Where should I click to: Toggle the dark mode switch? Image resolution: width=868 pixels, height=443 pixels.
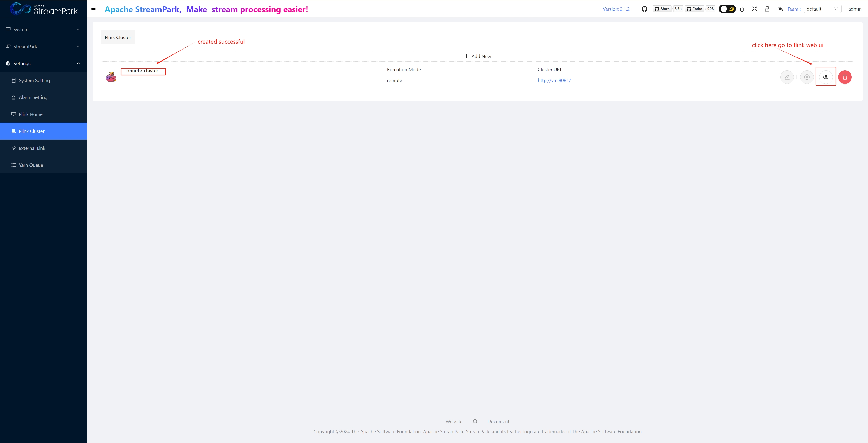click(727, 9)
